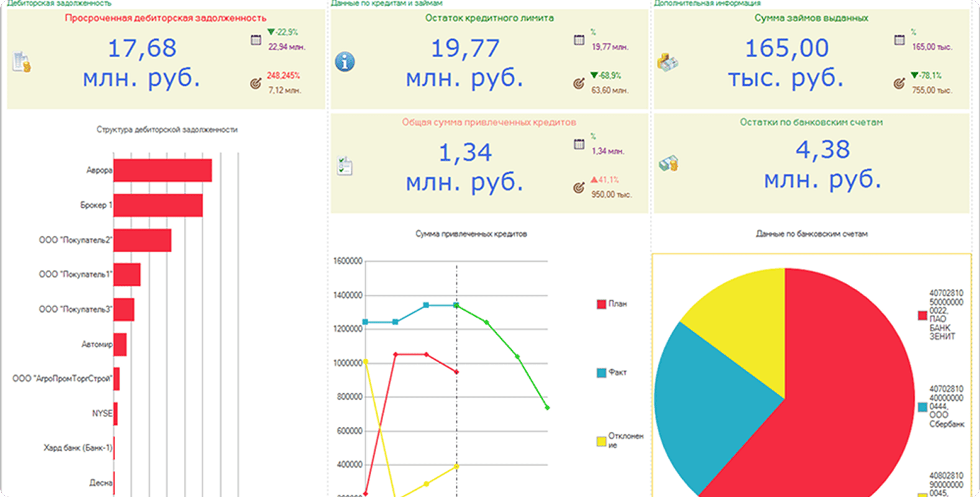The height and width of the screenshot is (497, 980).
Task: Click the 7,12 млн. target value
Action: point(284,90)
